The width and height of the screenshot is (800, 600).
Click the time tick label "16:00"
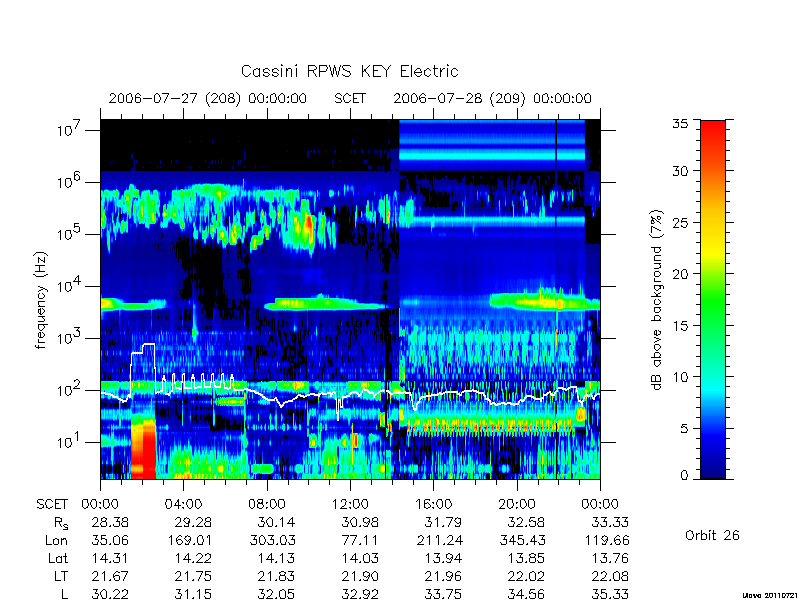tap(433, 504)
